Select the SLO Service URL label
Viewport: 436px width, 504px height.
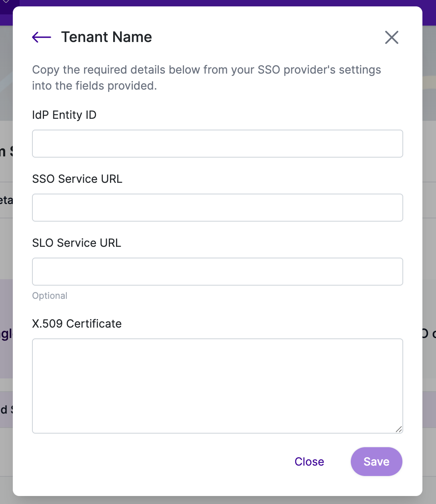[x=77, y=243]
